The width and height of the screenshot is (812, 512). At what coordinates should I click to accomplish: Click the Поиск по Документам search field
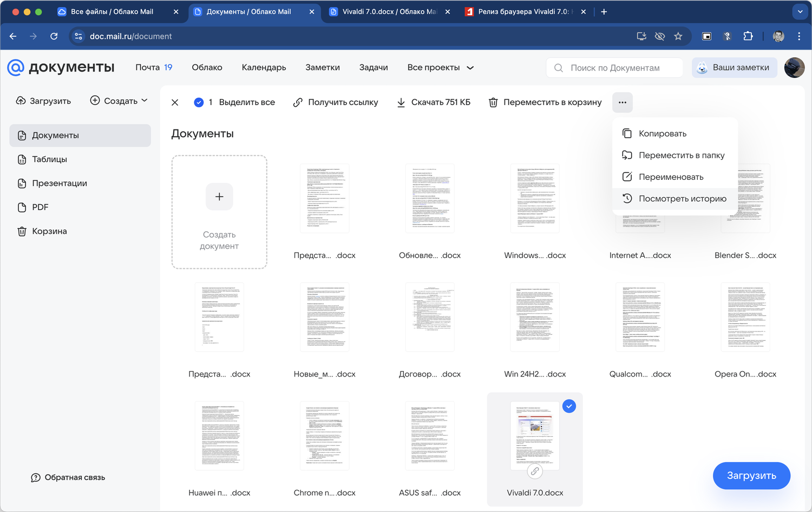(615, 68)
